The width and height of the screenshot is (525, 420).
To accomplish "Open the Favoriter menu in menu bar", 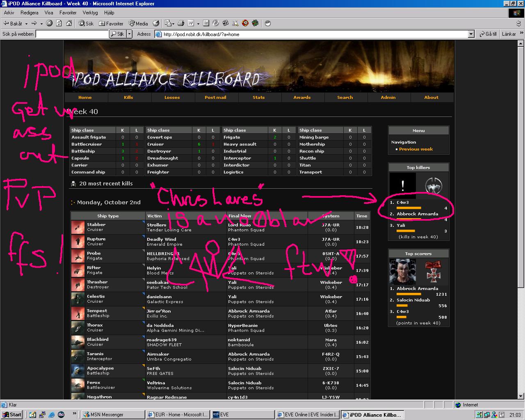I will [x=68, y=13].
